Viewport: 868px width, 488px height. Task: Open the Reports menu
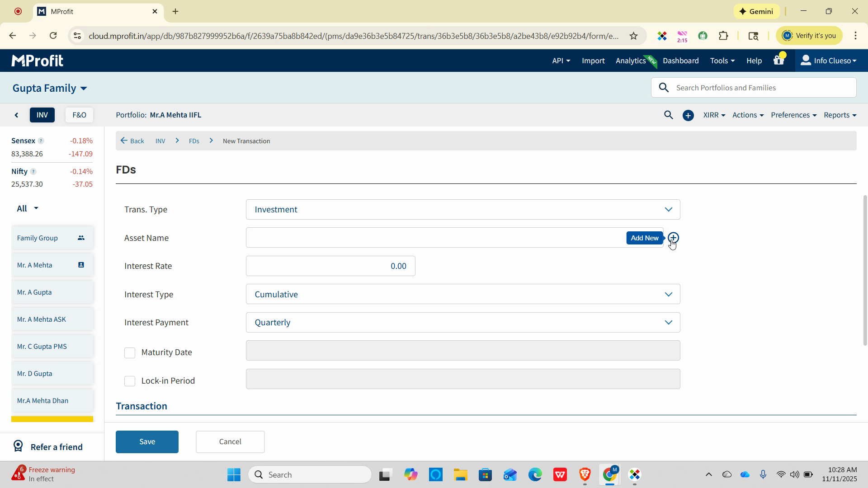(x=840, y=115)
